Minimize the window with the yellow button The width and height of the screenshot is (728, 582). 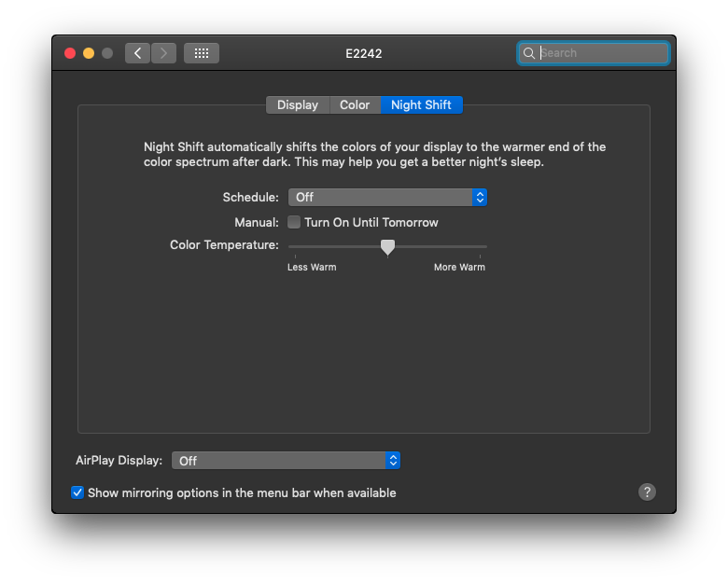pyautogui.click(x=89, y=53)
